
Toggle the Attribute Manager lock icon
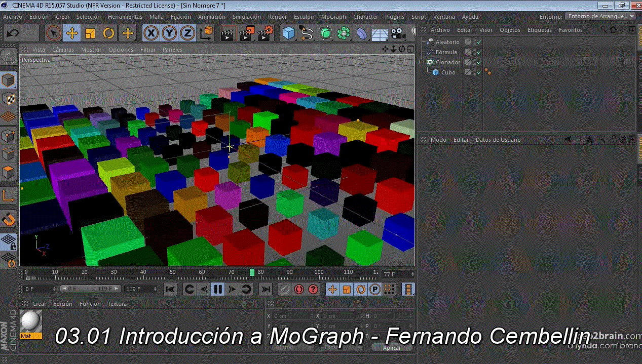pos(613,139)
